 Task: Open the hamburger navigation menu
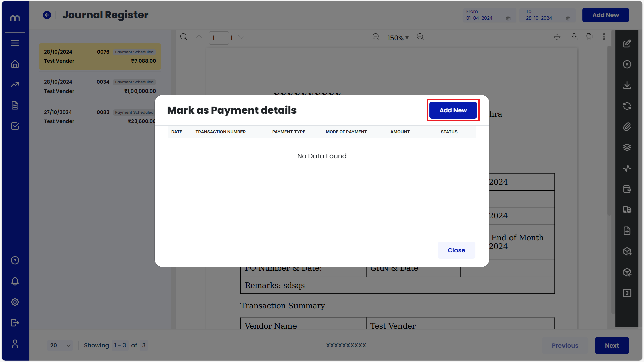click(x=15, y=43)
